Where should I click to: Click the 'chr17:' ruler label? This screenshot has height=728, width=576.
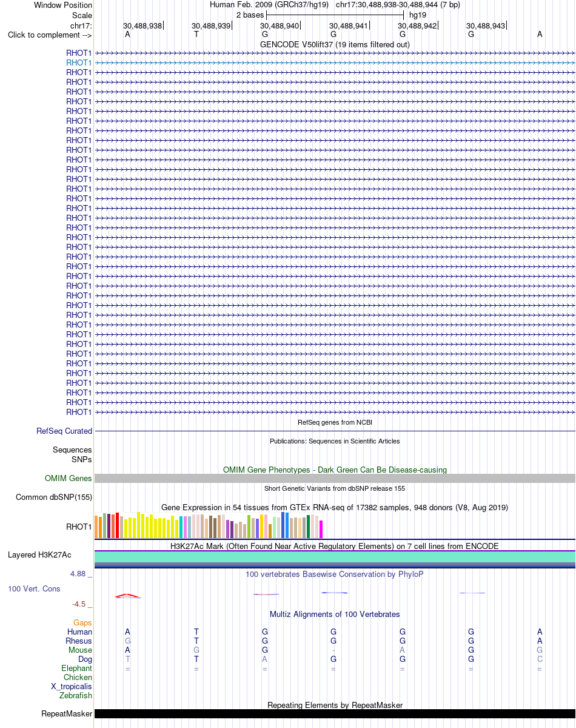point(81,25)
